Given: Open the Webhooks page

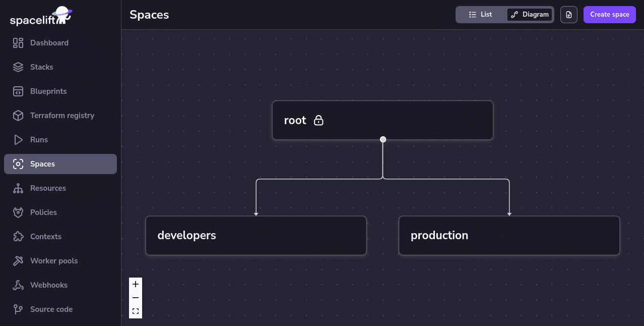Looking at the screenshot, I should tap(49, 285).
